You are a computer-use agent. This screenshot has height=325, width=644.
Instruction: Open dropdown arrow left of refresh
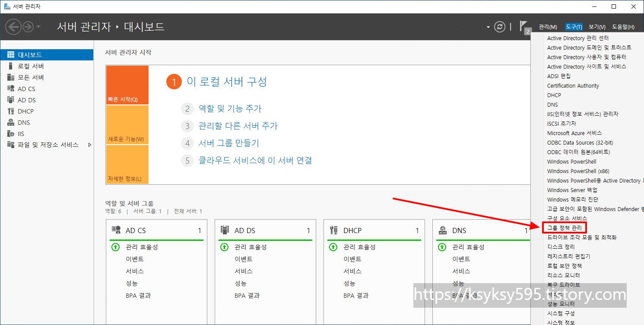tap(489, 27)
